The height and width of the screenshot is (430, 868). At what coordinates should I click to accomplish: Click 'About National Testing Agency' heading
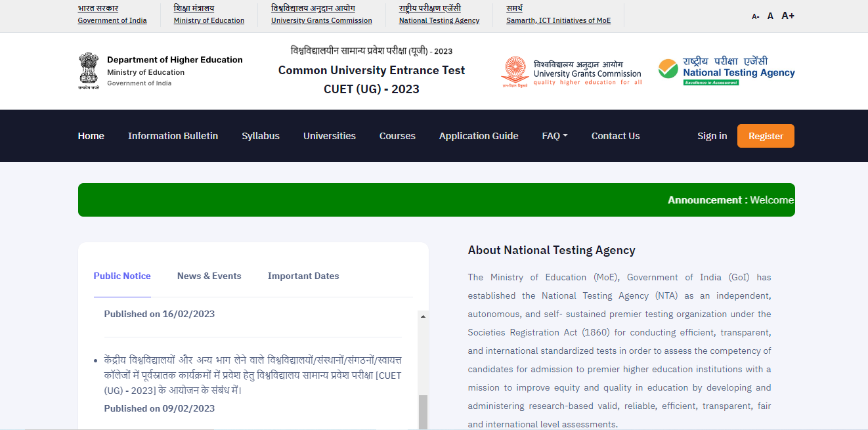pyautogui.click(x=552, y=250)
